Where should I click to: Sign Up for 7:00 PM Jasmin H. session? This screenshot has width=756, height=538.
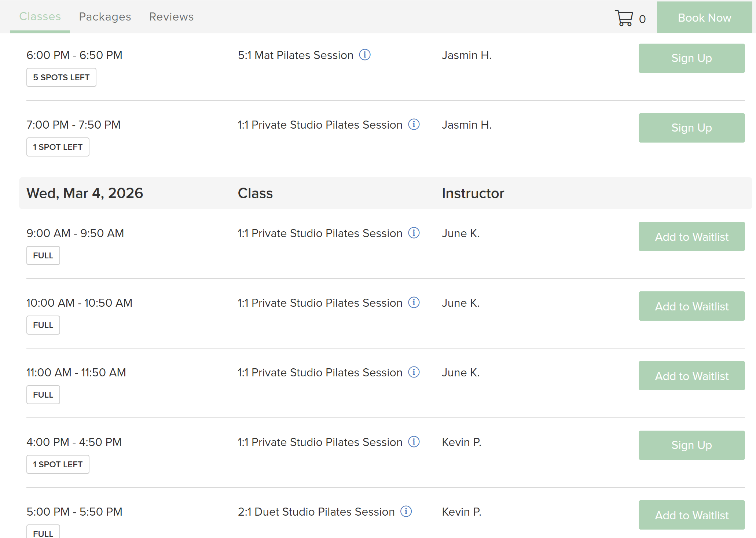tap(691, 128)
